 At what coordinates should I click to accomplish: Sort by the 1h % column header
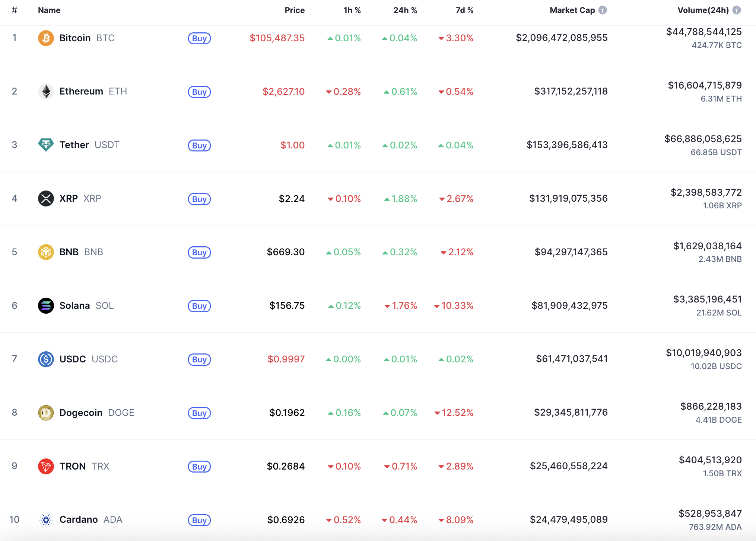(x=352, y=10)
